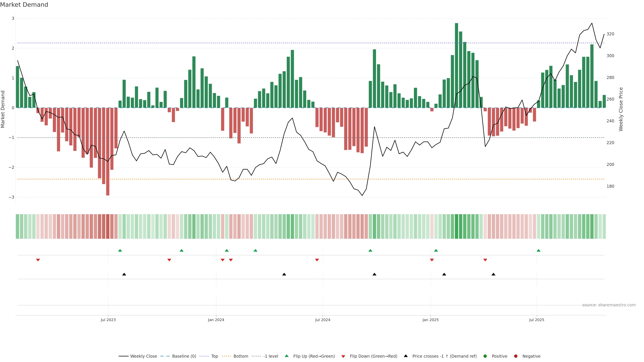644x362 pixels.
Task: Click the Market Demand chart title
Action: click(24, 5)
